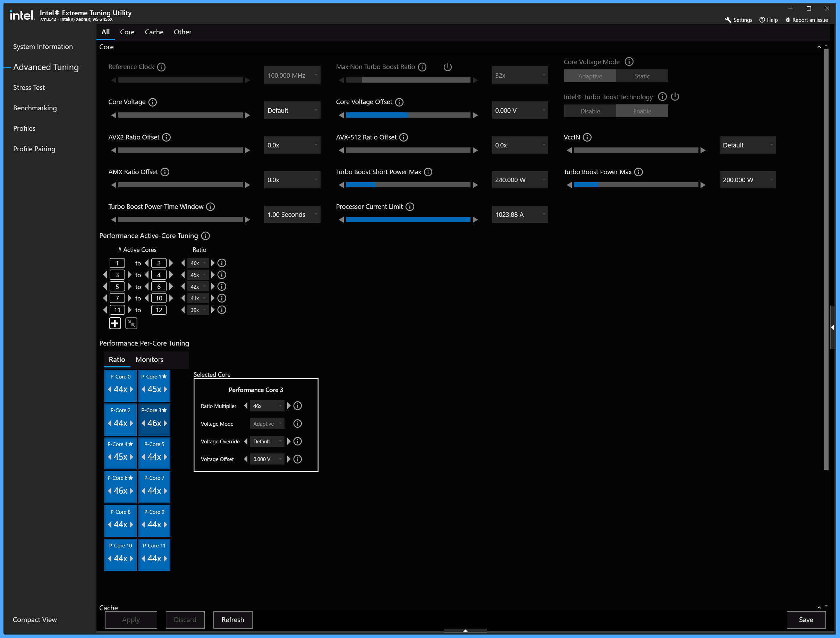Open Help from the title bar
840x638 pixels.
[768, 20]
